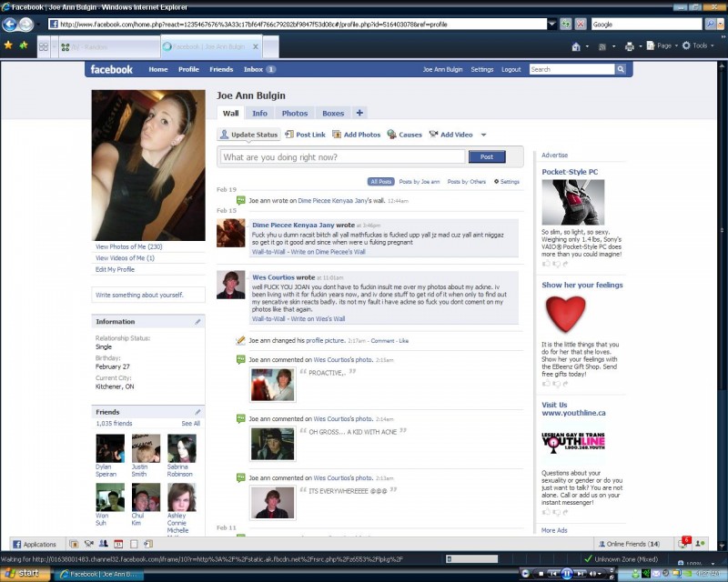The image size is (728, 582).
Task: Select the Posts by Others filter
Action: pos(466,182)
